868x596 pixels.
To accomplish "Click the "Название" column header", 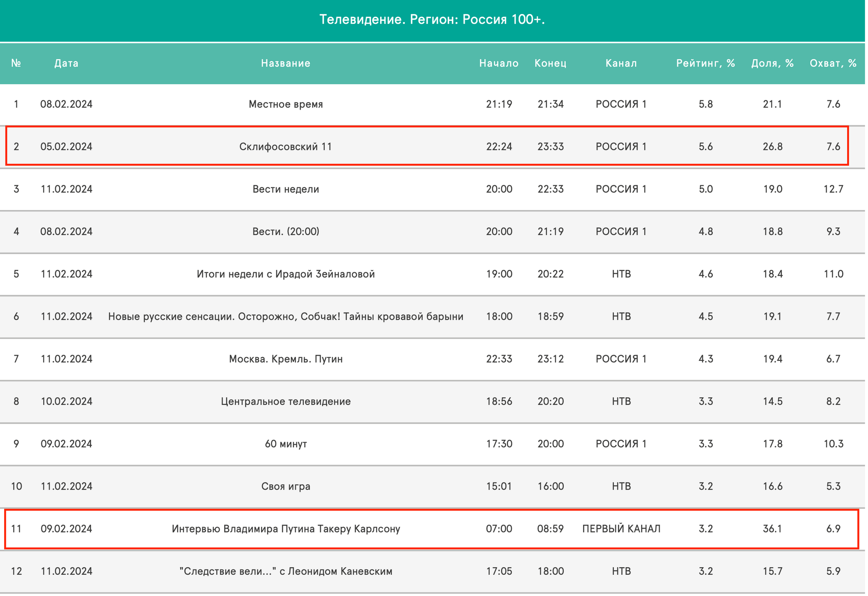I will 286,63.
